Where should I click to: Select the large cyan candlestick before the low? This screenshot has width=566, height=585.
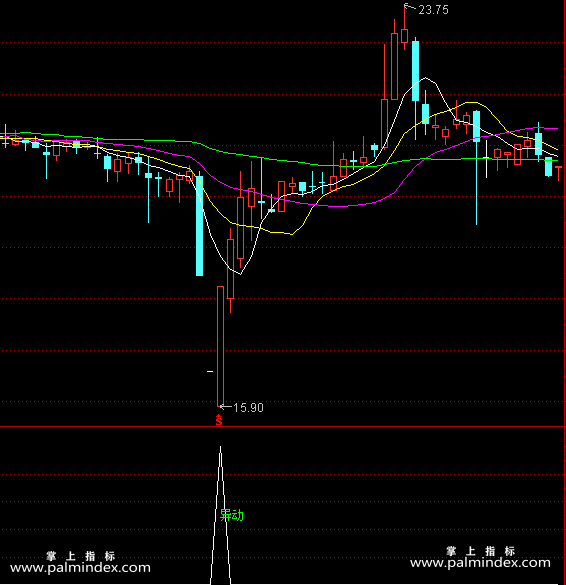click(200, 224)
